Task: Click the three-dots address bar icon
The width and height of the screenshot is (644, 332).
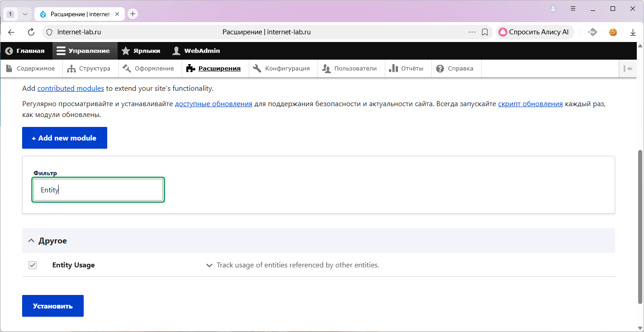Action: tap(472, 32)
